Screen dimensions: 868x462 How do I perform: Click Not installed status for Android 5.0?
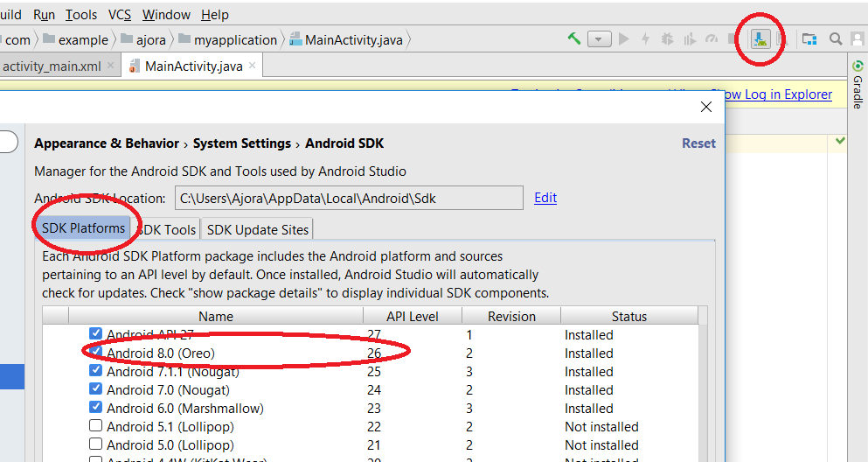(x=601, y=444)
